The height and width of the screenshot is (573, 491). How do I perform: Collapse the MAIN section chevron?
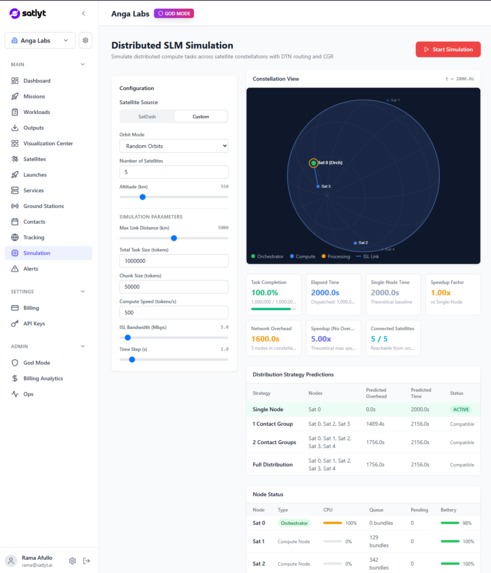pos(83,64)
